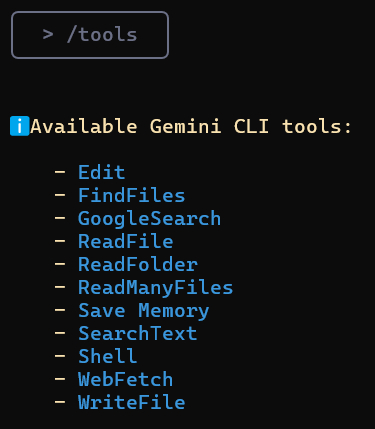Select the ReadManyFiles tool entry

pos(155,287)
